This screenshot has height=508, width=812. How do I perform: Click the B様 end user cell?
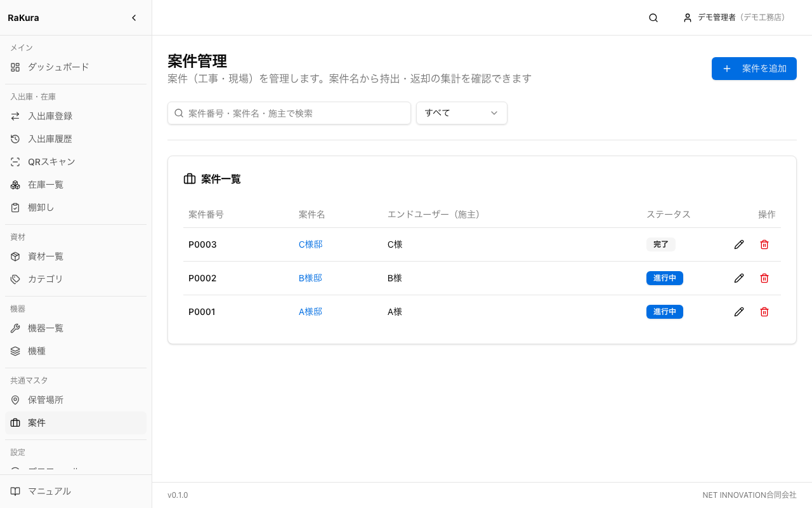(395, 278)
